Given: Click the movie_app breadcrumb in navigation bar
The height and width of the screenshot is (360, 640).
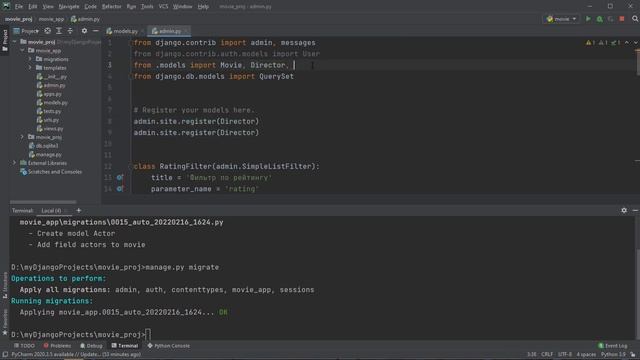Looking at the screenshot, I should 51,19.
